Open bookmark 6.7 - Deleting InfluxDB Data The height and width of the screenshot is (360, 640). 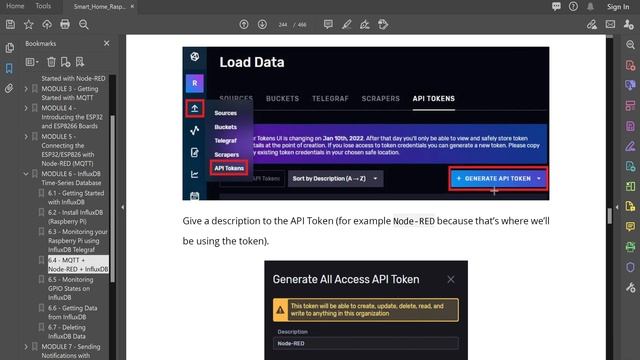tap(67, 332)
